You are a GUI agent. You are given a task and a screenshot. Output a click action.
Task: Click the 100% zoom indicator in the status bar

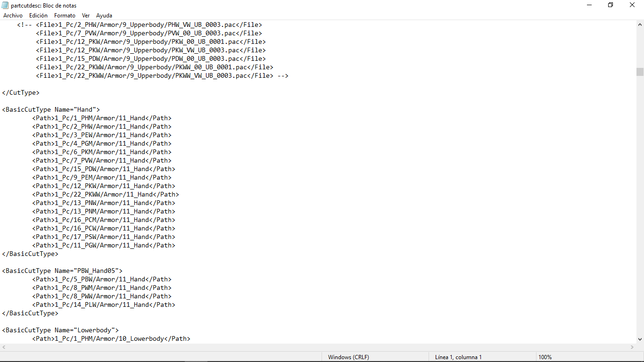click(545, 357)
